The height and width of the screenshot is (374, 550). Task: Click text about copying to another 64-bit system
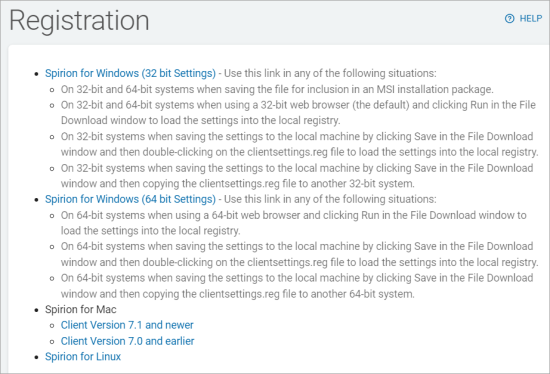(x=297, y=286)
